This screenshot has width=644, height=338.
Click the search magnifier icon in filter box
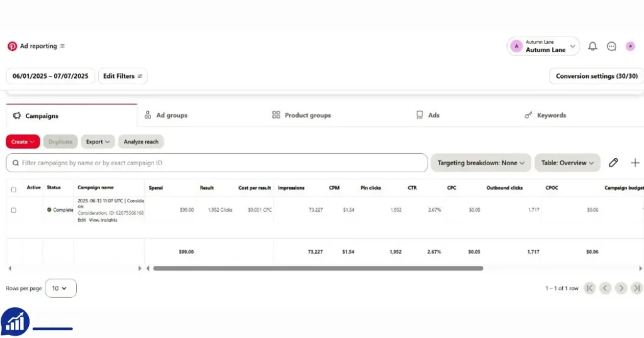[16, 163]
